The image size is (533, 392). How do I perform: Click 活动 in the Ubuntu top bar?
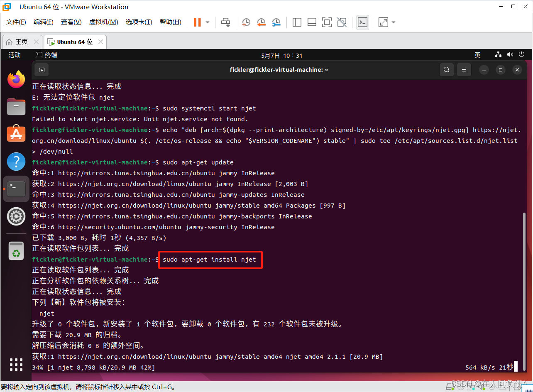pyautogui.click(x=15, y=55)
